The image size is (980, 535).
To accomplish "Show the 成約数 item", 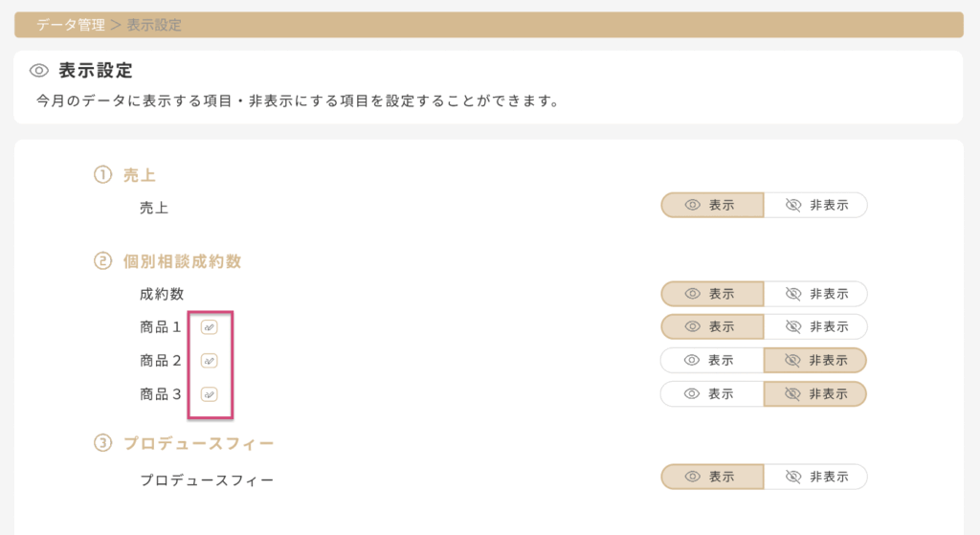I will 712,294.
